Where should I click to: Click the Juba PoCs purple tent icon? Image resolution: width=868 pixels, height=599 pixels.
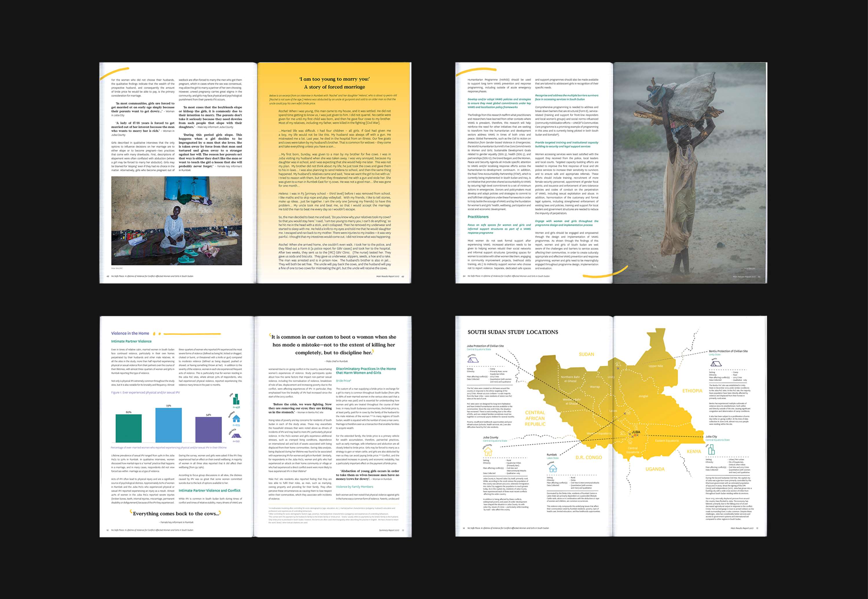click(473, 360)
